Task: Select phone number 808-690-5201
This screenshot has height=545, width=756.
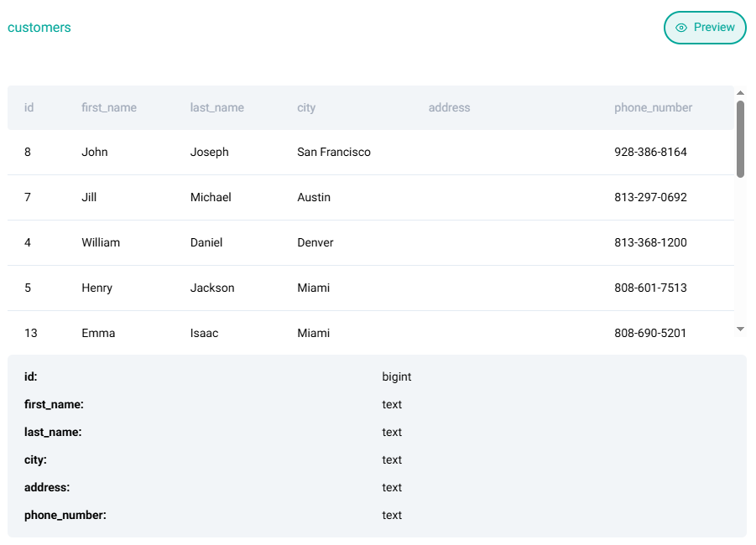Action: 650,333
